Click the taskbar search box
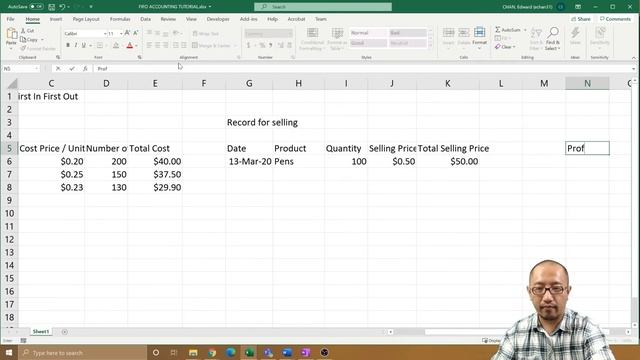Viewport: 640px width, 360px height. (82, 353)
